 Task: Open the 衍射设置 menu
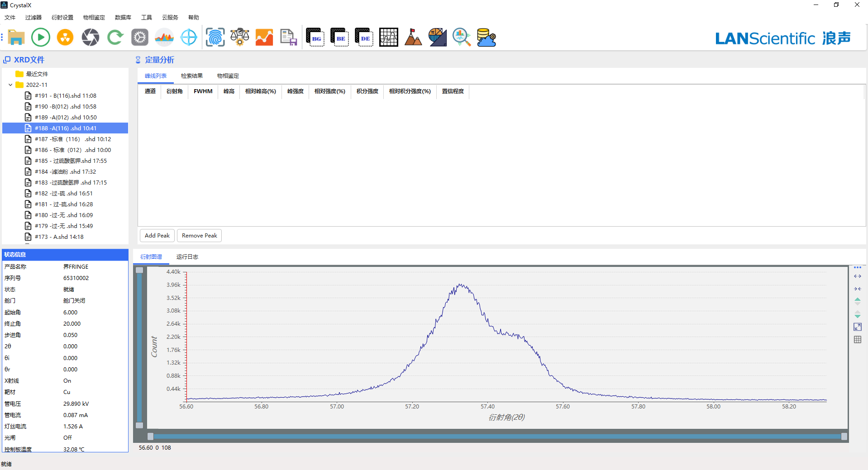tap(62, 18)
